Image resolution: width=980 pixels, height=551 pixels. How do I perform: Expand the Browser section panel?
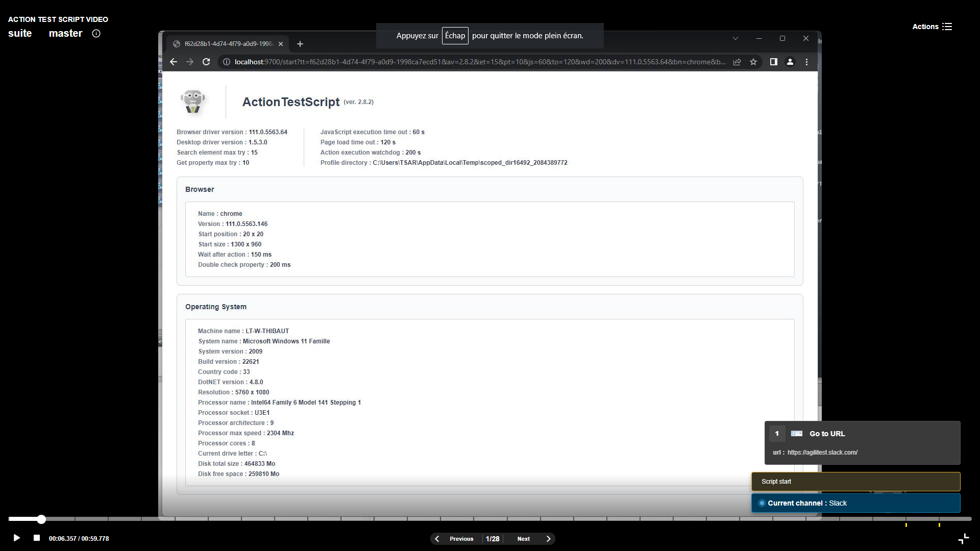(200, 189)
